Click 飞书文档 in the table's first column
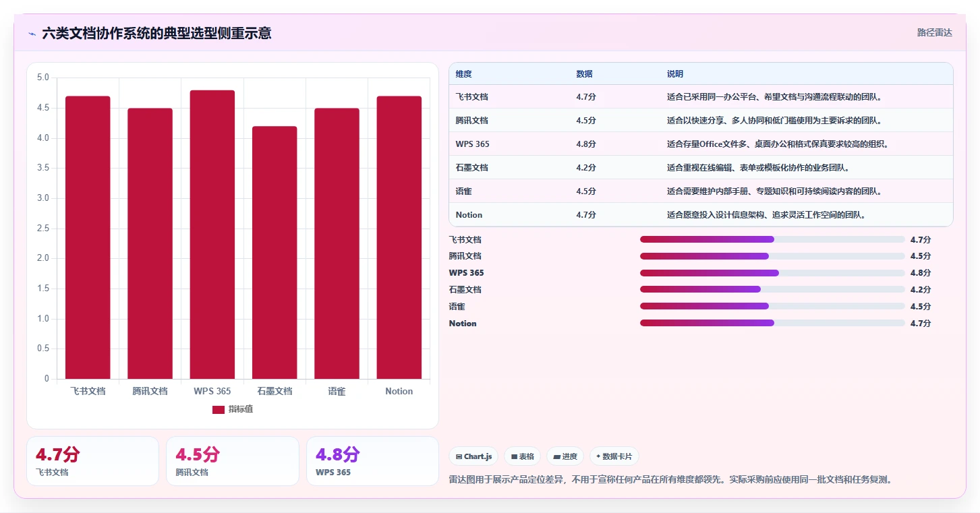 click(471, 97)
